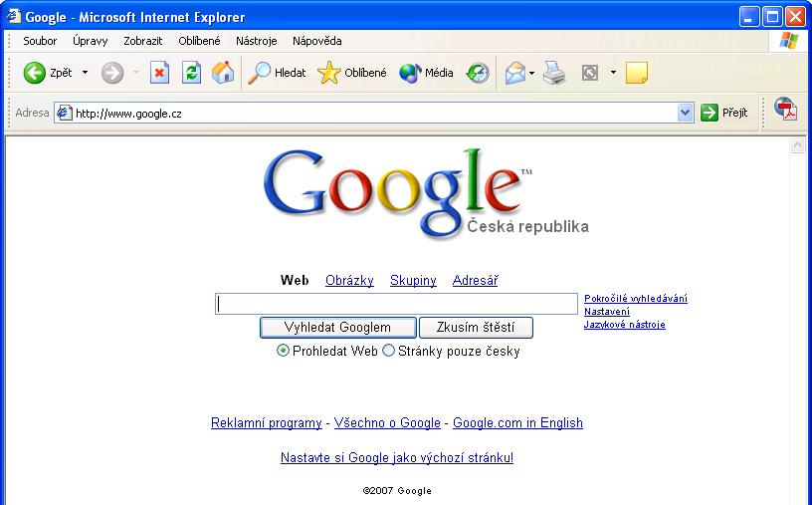Go to the home page house icon
Viewport: 812px width, 505px height.
tap(223, 73)
